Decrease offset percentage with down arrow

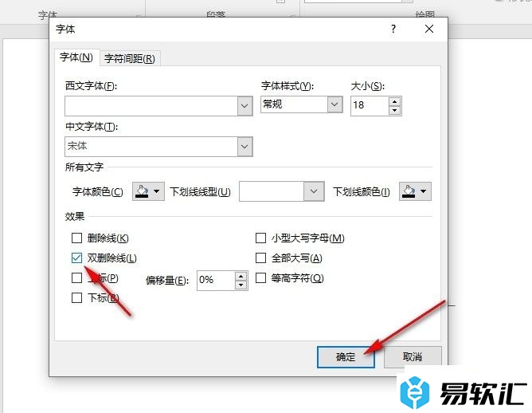[241, 285]
